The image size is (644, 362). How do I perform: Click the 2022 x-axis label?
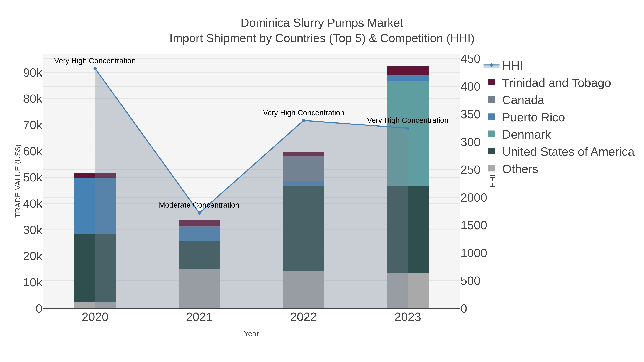(304, 317)
